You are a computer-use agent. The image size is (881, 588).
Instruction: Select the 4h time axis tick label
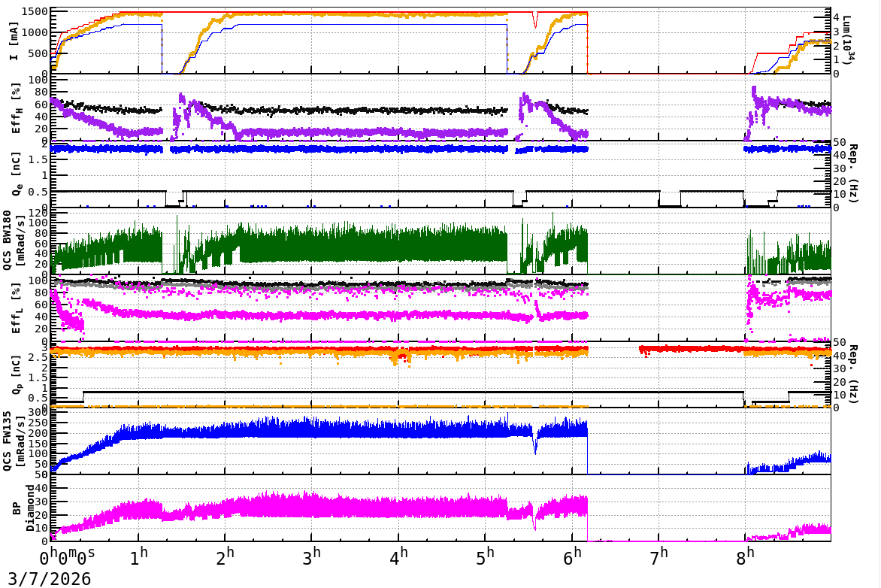pyautogui.click(x=398, y=556)
